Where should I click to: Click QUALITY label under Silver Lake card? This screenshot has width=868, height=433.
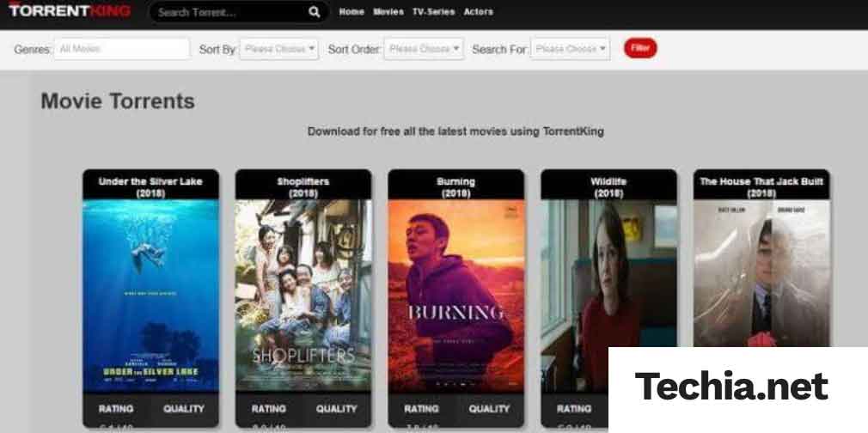(184, 409)
